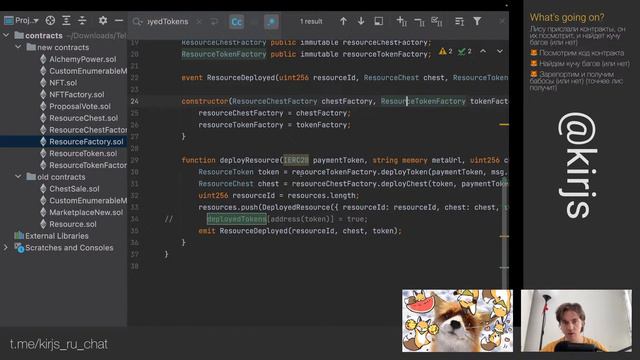Click IERC20 type in deployResource
Viewport: 640px width, 360px height.
pos(296,160)
